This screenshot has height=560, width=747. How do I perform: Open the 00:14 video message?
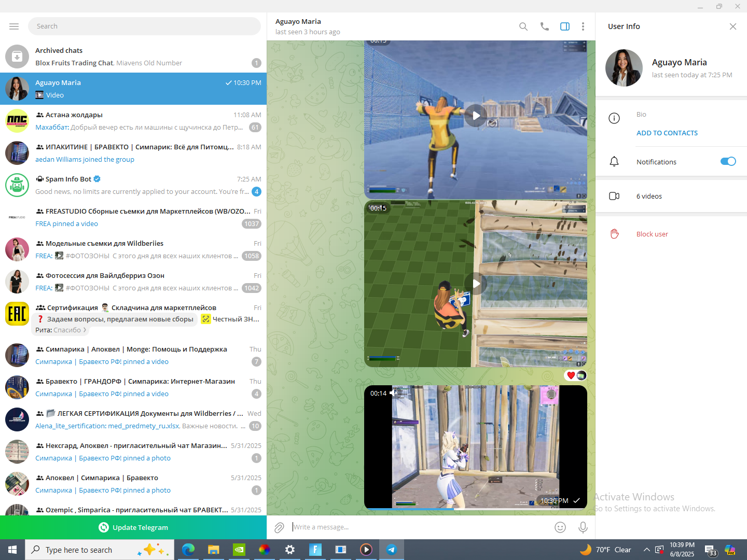(476, 447)
